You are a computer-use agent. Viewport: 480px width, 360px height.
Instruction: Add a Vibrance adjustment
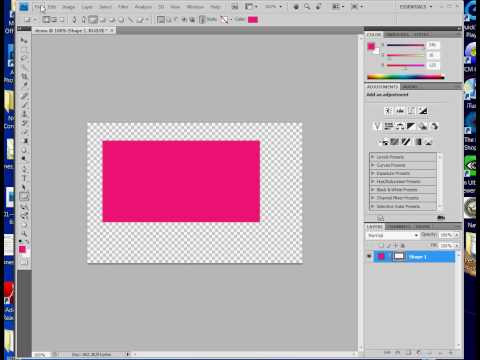point(377,126)
